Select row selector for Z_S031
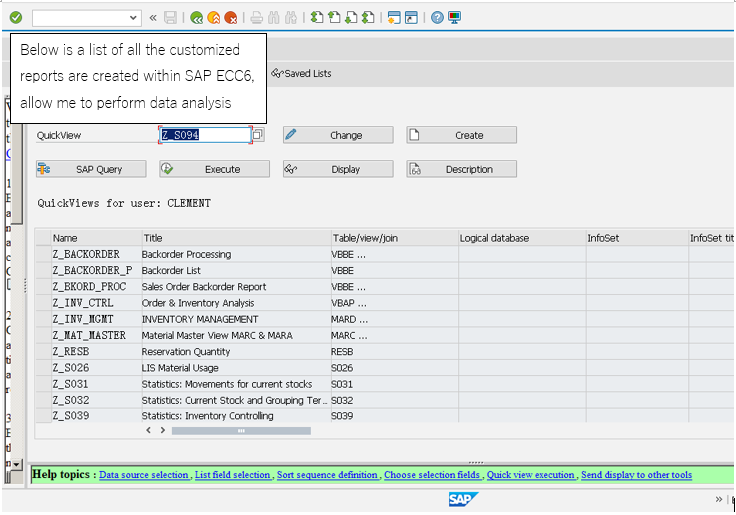This screenshot has height=515, width=736. tap(44, 384)
